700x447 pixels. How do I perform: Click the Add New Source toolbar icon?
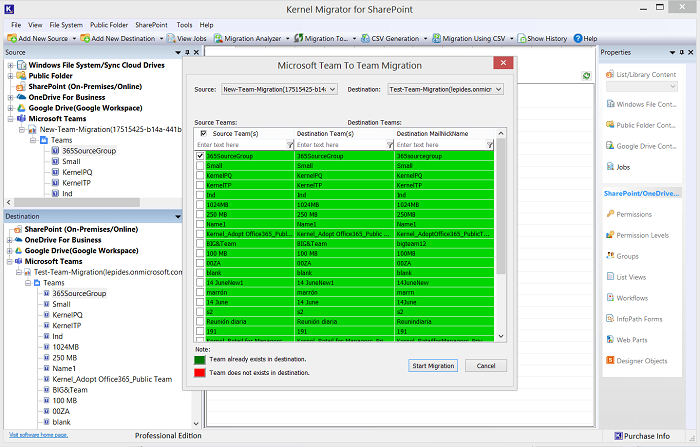coord(10,38)
